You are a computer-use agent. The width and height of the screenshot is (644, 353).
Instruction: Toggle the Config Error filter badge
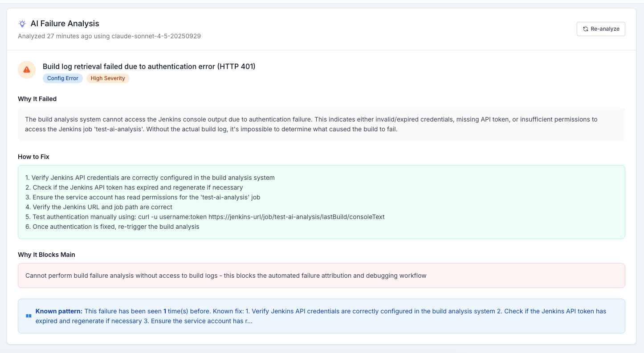pyautogui.click(x=62, y=78)
